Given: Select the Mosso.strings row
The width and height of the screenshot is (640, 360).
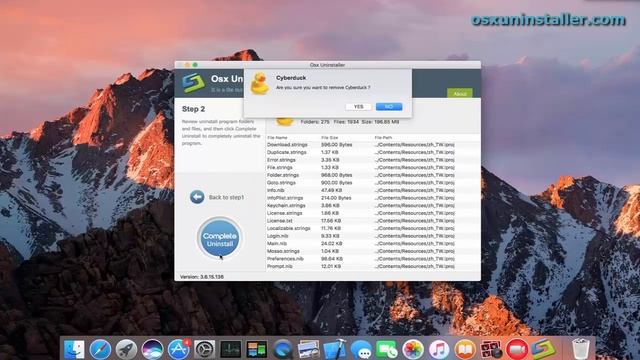Looking at the screenshot, I should tap(373, 251).
